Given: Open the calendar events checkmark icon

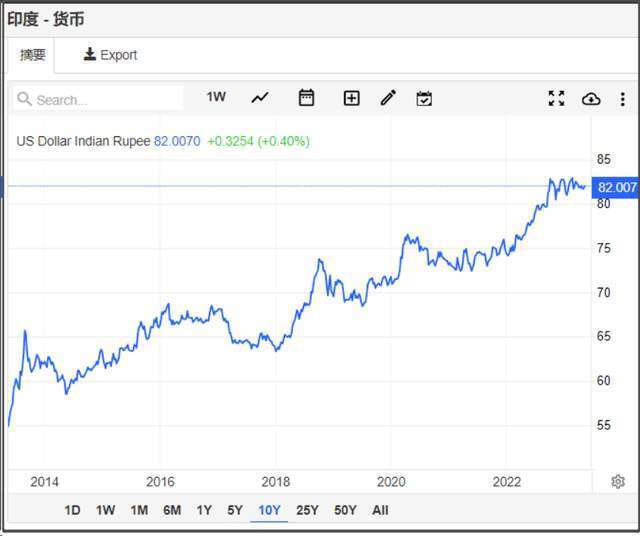Looking at the screenshot, I should coord(424,98).
